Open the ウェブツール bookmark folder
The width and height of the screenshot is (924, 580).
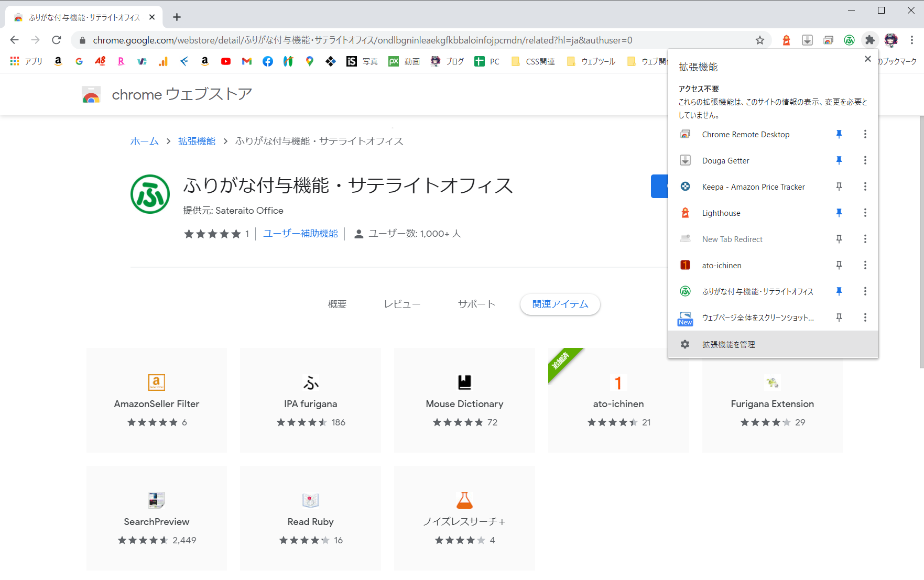[x=591, y=61]
